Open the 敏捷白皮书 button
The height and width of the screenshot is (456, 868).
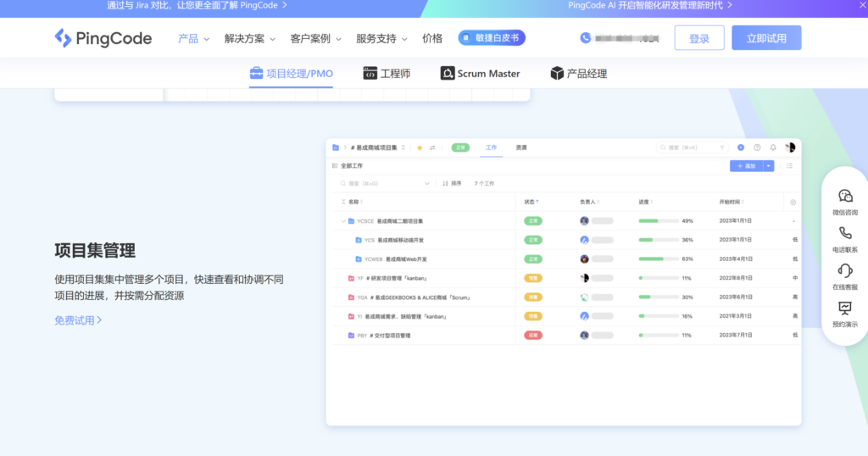click(492, 37)
